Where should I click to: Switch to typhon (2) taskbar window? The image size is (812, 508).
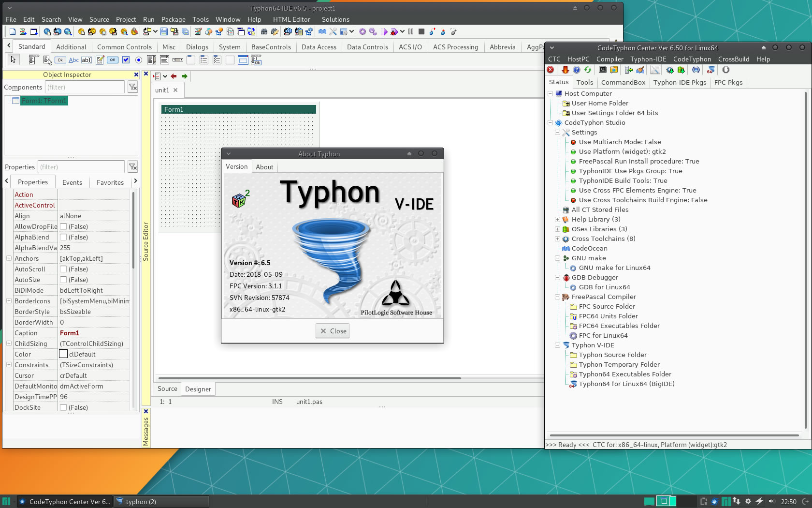click(161, 502)
